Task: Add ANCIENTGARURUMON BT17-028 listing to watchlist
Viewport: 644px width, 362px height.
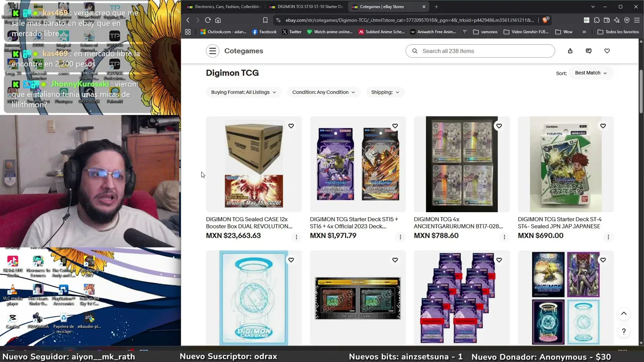Action: pos(499,126)
